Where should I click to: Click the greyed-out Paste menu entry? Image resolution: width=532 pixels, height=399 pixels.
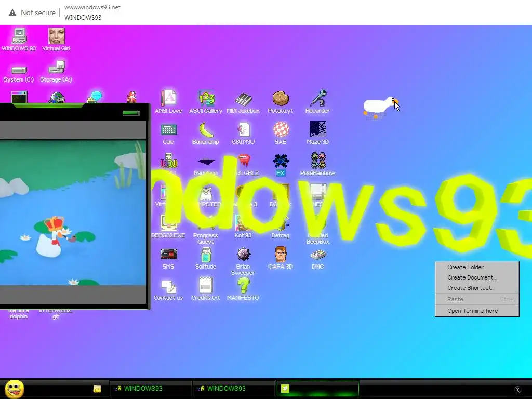(477, 299)
